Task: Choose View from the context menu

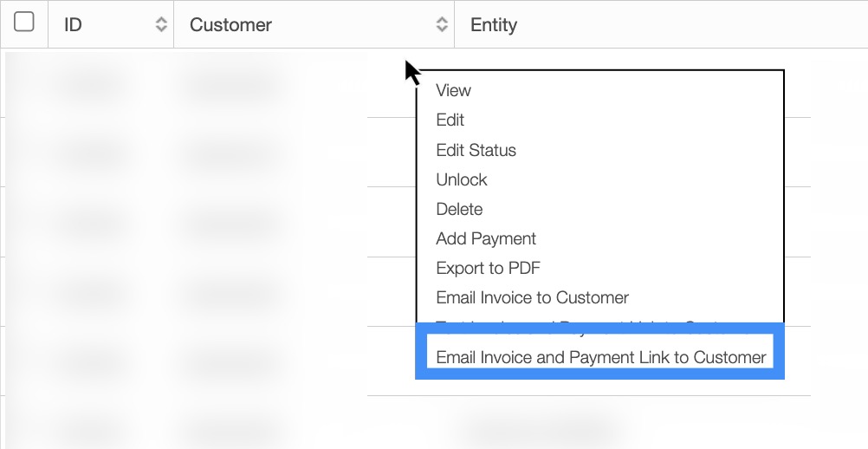Action: coord(453,90)
